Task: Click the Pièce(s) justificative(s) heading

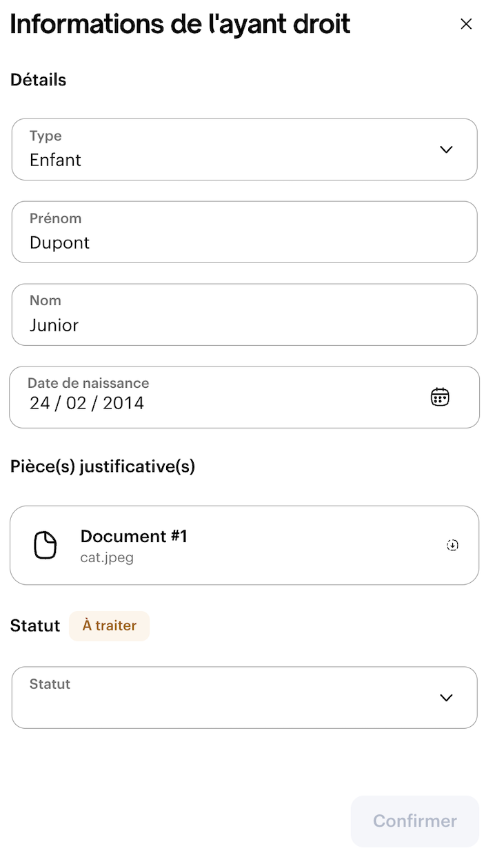Action: [103, 467]
